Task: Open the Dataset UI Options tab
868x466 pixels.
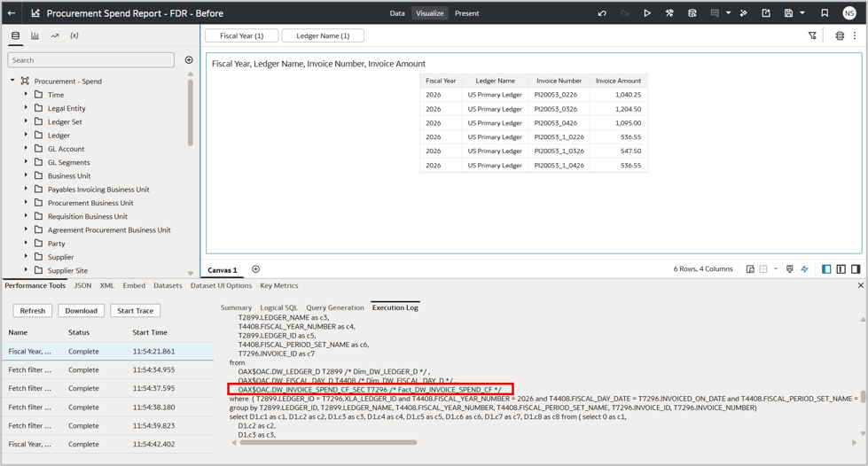Action: 221,285
